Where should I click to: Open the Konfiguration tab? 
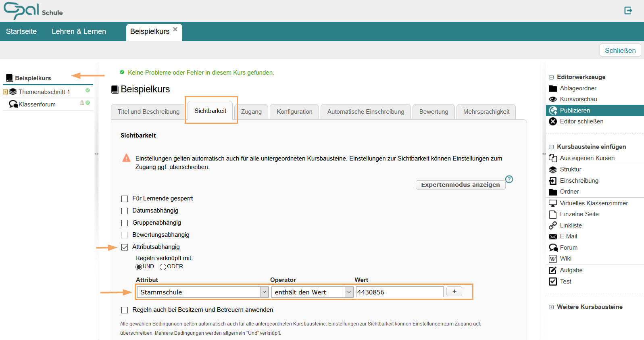(x=294, y=112)
